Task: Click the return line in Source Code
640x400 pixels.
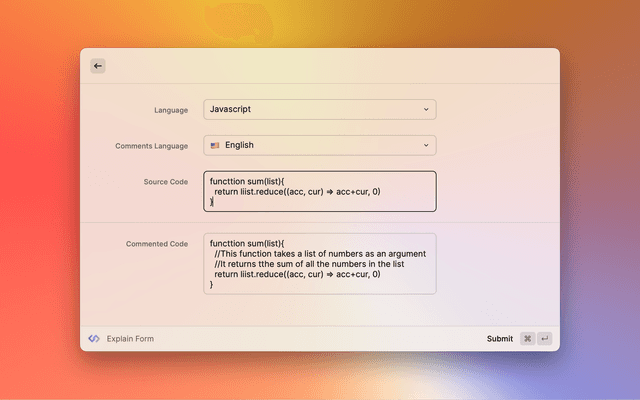Action: (x=297, y=191)
